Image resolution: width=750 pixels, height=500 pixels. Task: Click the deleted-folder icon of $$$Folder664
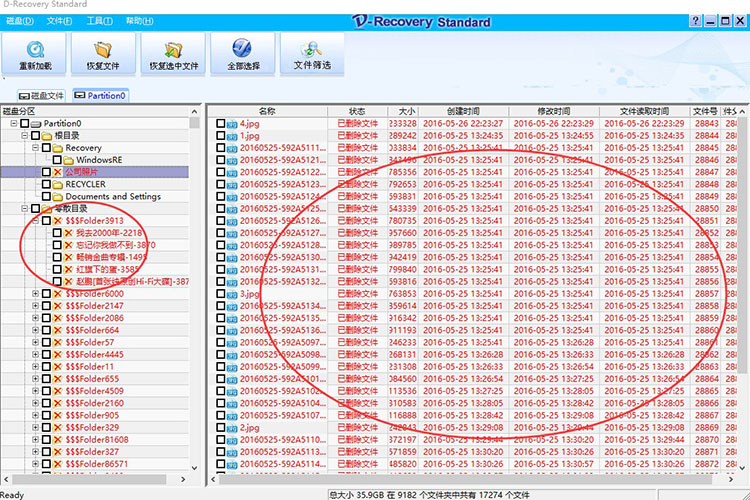[58, 331]
